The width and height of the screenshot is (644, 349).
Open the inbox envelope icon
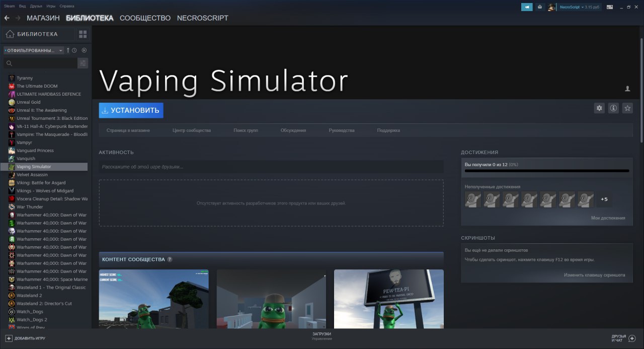click(540, 7)
